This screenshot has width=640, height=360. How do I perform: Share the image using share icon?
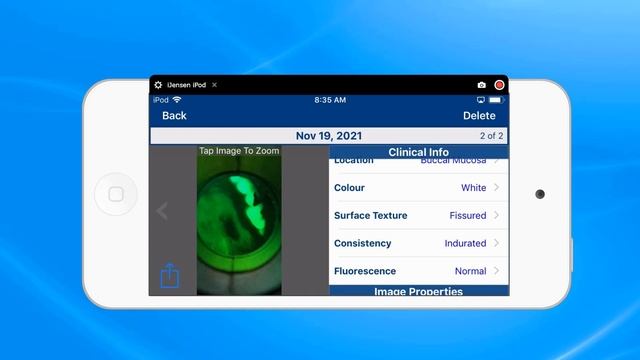click(169, 275)
